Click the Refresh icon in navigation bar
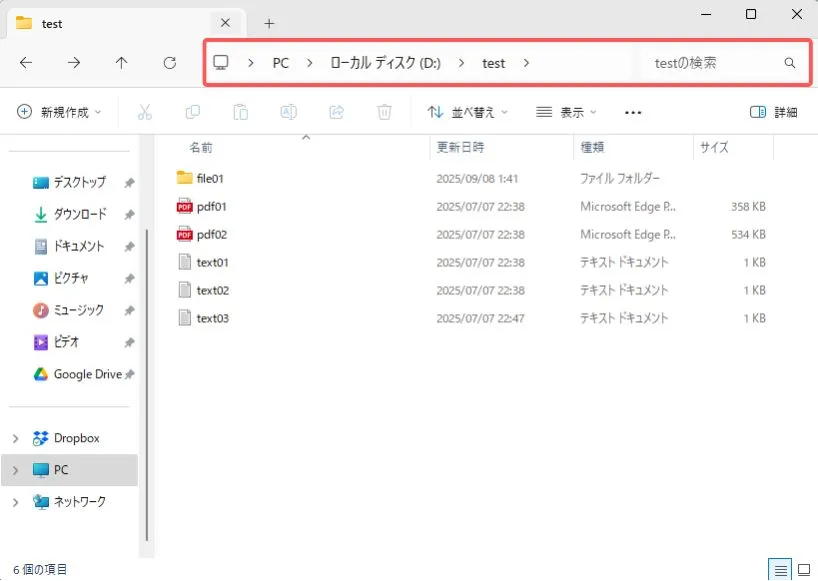This screenshot has height=581, width=818. [x=169, y=62]
